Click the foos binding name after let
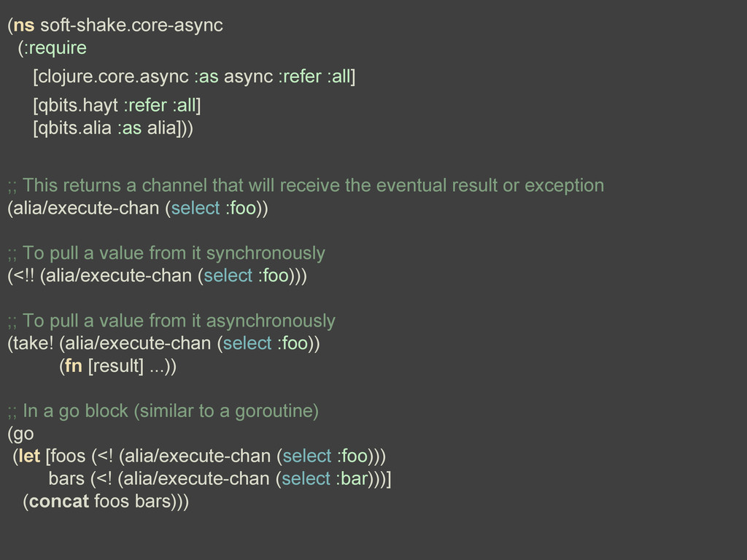This screenshot has width=747, height=560. coord(68,456)
